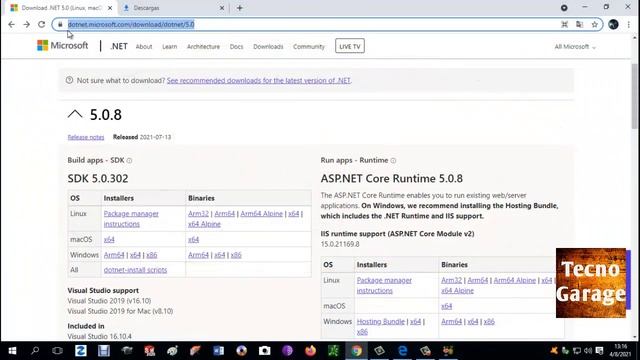The width and height of the screenshot is (640, 360).
Task: Open the Chrome three-dot menu
Action: [x=629, y=24]
